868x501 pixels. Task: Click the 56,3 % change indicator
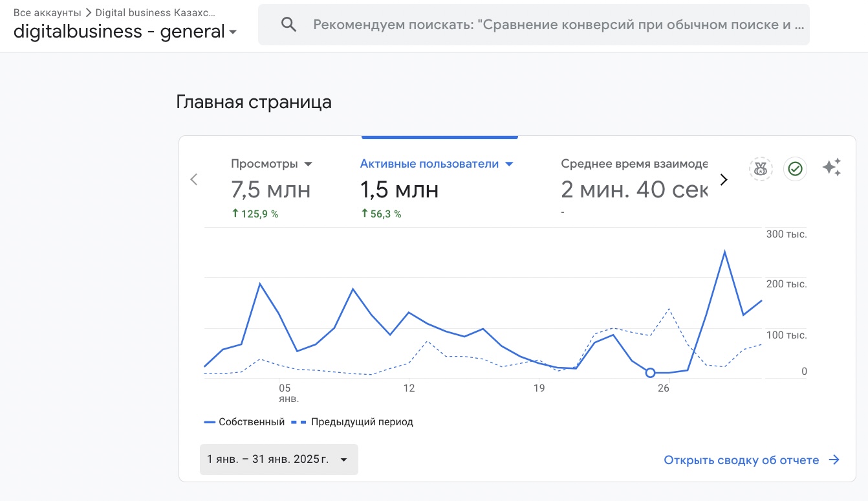pos(381,214)
